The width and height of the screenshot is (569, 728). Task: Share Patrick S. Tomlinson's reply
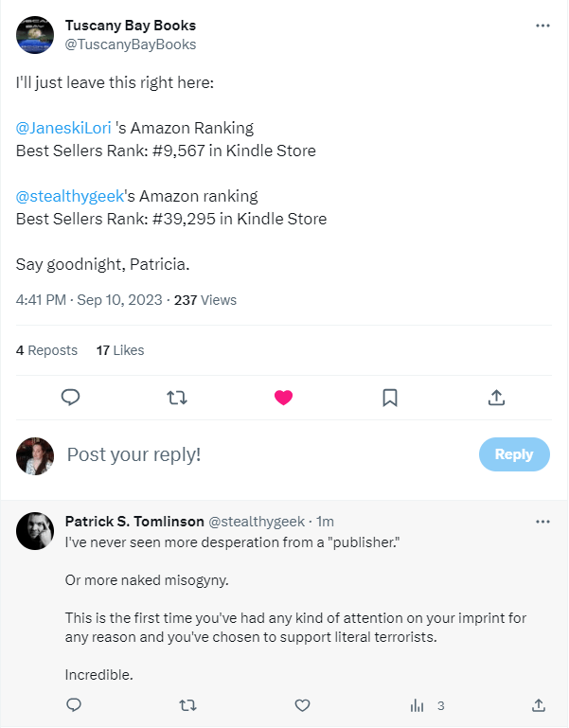(x=538, y=705)
